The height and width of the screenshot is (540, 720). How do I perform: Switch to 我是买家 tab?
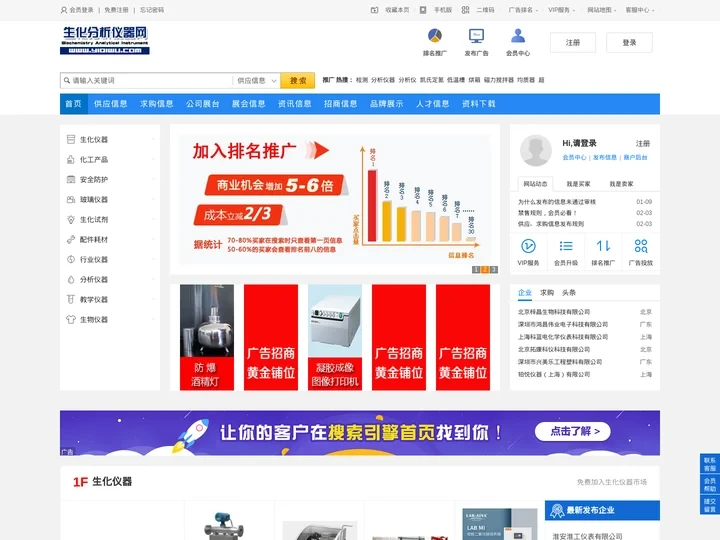578,184
